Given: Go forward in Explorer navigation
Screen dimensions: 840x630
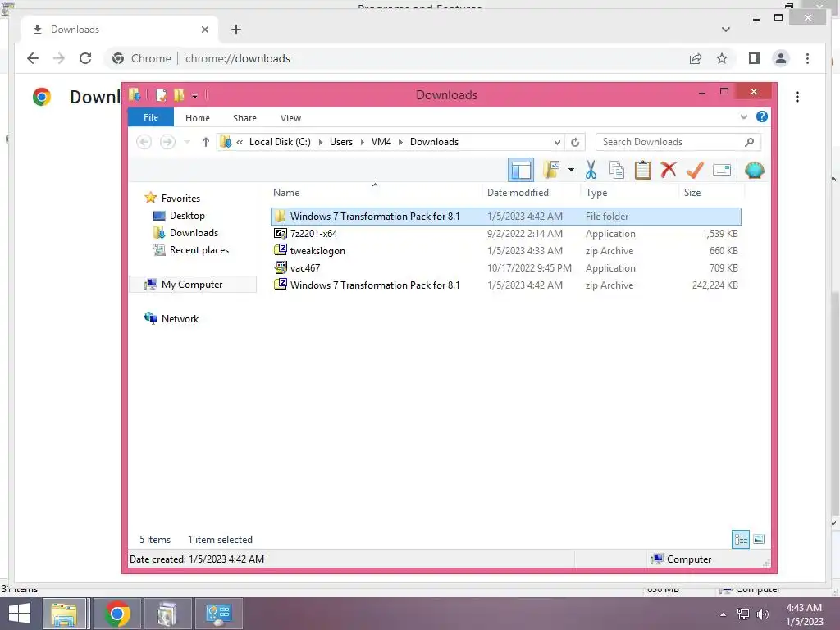Looking at the screenshot, I should [x=167, y=142].
